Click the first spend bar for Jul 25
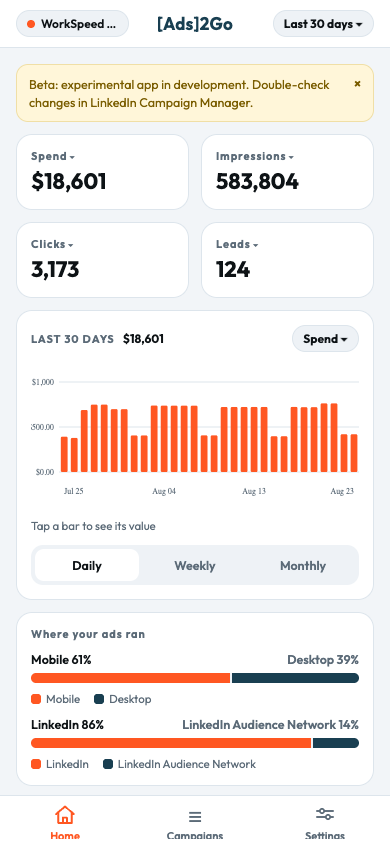This screenshot has height=844, width=390. [65, 454]
